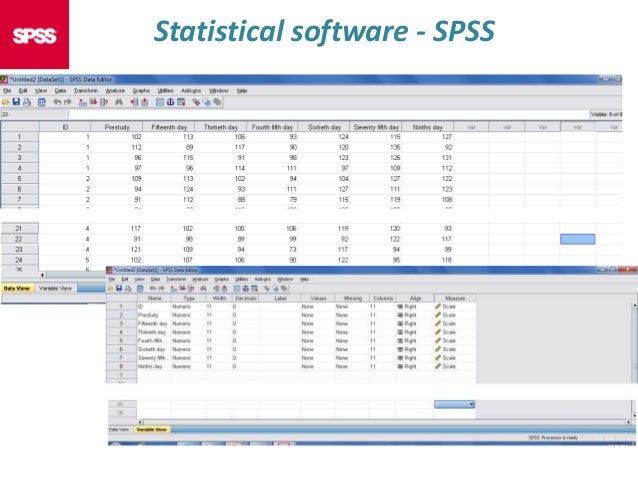Select Variable View tab in the front window
The image size is (638, 479).
click(x=152, y=429)
